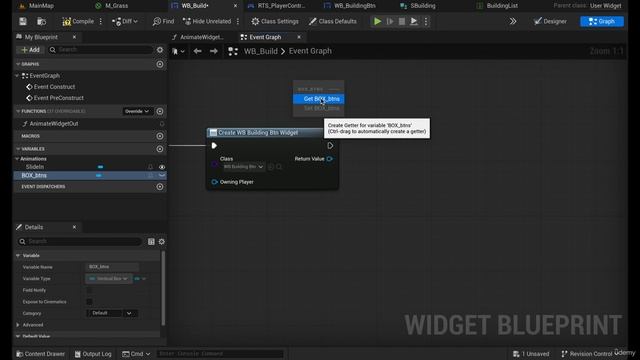This screenshot has width=640, height=360.
Task: Save the current blueprint with the floppy icon
Action: (23, 21)
